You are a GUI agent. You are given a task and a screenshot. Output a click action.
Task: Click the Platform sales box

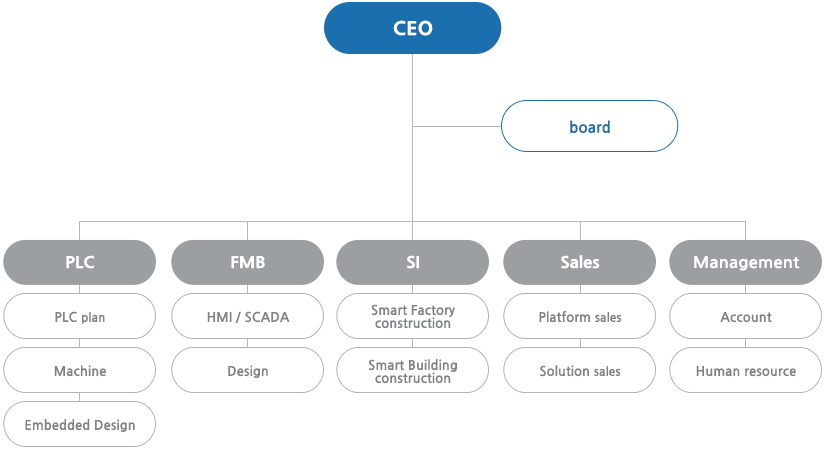(580, 316)
